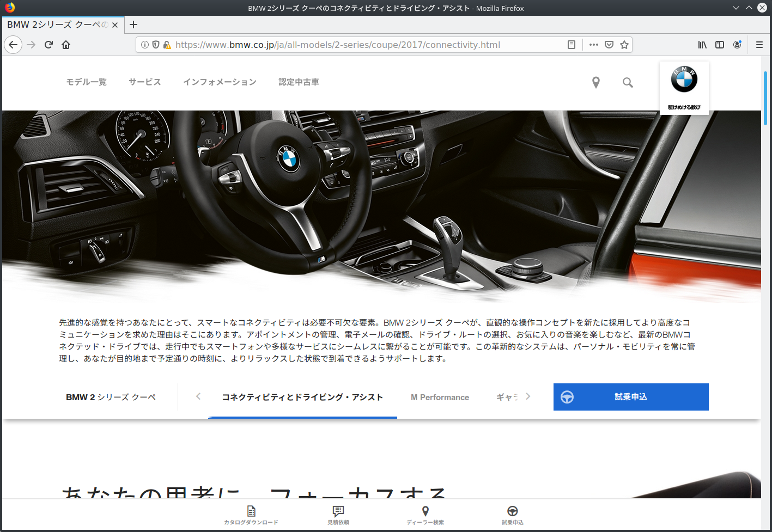This screenshot has height=532, width=772.
Task: Open Firefox library
Action: [702, 45]
